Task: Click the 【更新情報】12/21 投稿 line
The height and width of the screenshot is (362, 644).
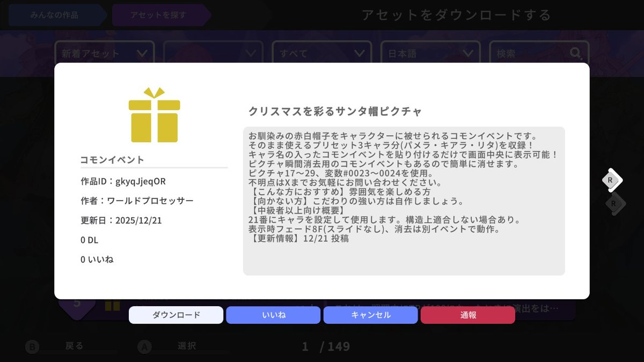Action: 299,238
